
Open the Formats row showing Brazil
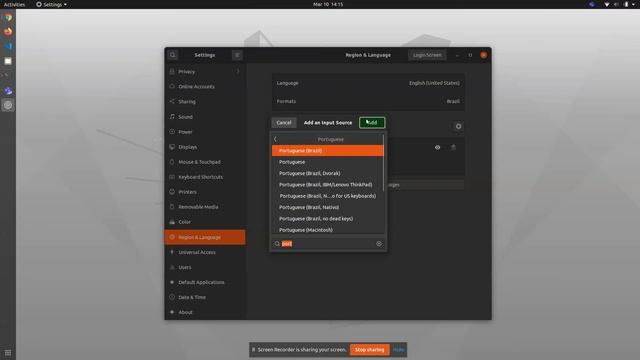(368, 101)
